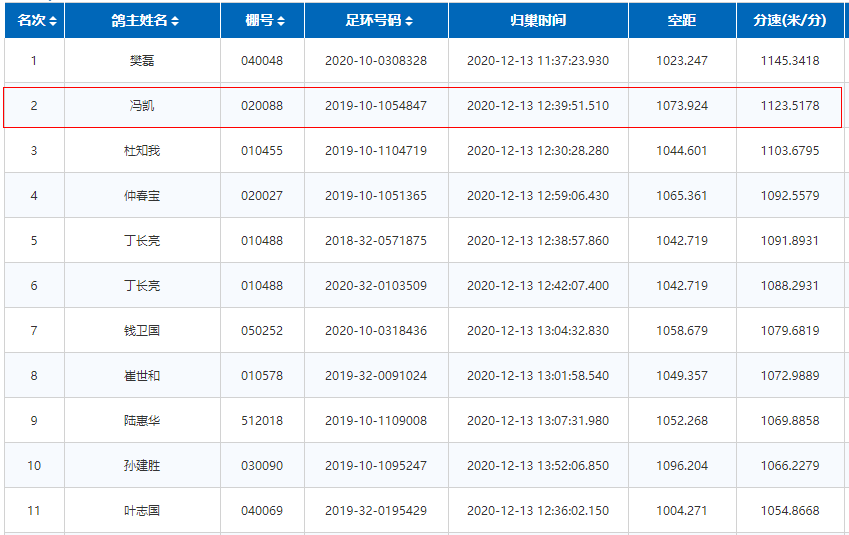Click return time 2020-12-13 12:38:57.860
Image resolution: width=849 pixels, height=535 pixels.
tap(538, 240)
